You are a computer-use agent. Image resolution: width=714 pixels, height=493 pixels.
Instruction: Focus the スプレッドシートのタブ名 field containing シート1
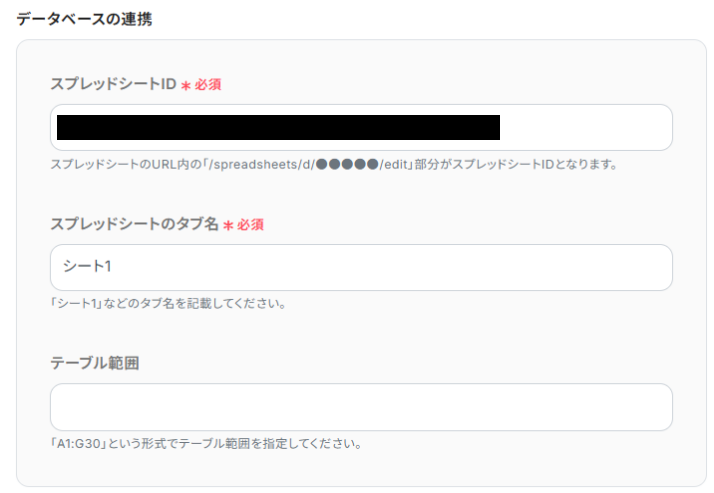pos(361,267)
